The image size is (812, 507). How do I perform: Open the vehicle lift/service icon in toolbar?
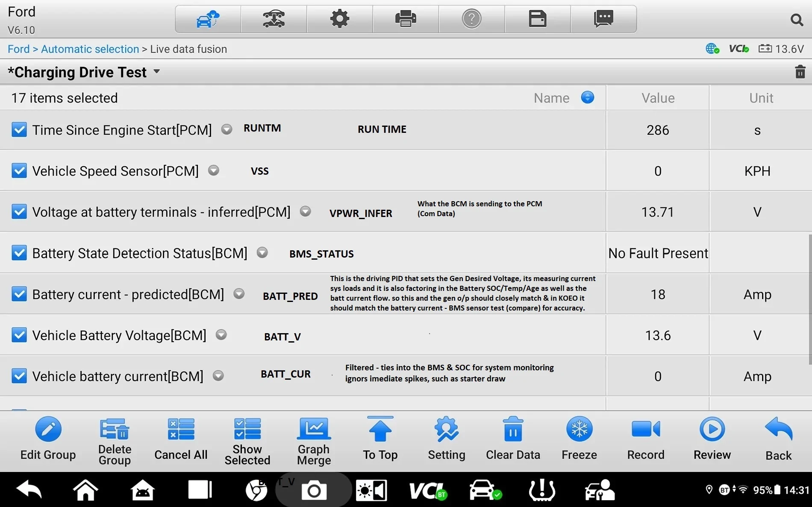point(274,19)
